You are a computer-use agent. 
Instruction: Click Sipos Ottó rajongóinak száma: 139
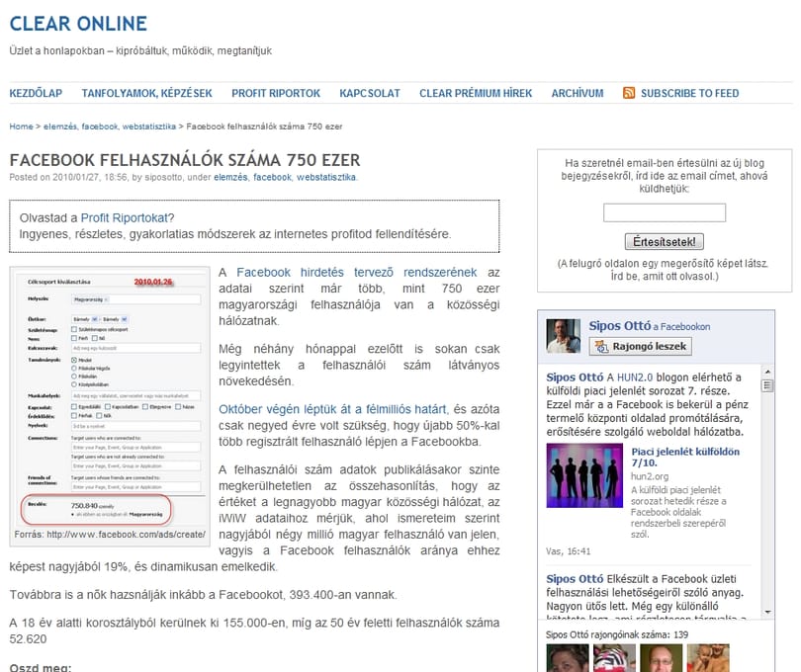pos(617,634)
